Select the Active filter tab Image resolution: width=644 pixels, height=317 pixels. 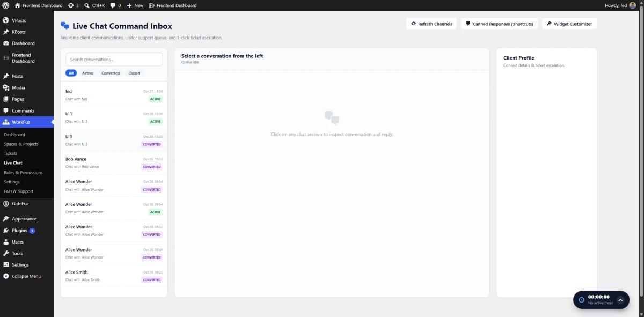[x=87, y=73]
